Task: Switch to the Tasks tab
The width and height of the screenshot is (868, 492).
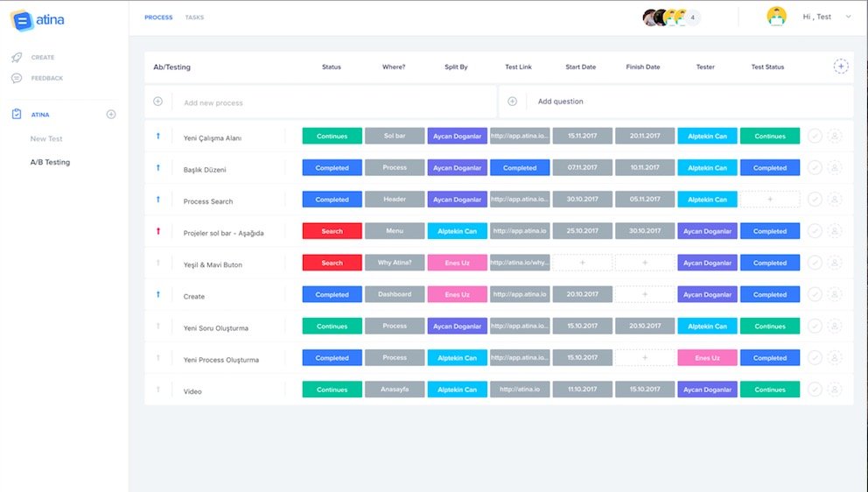Action: click(x=194, y=18)
